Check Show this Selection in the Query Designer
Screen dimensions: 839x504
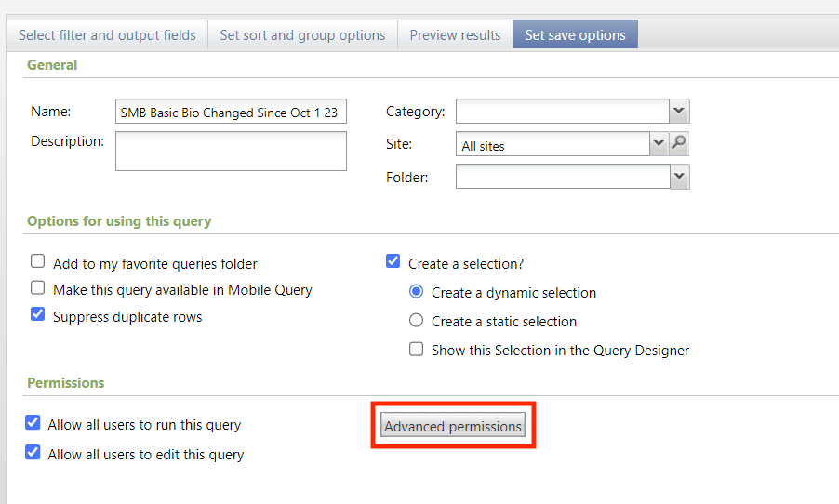pos(417,349)
